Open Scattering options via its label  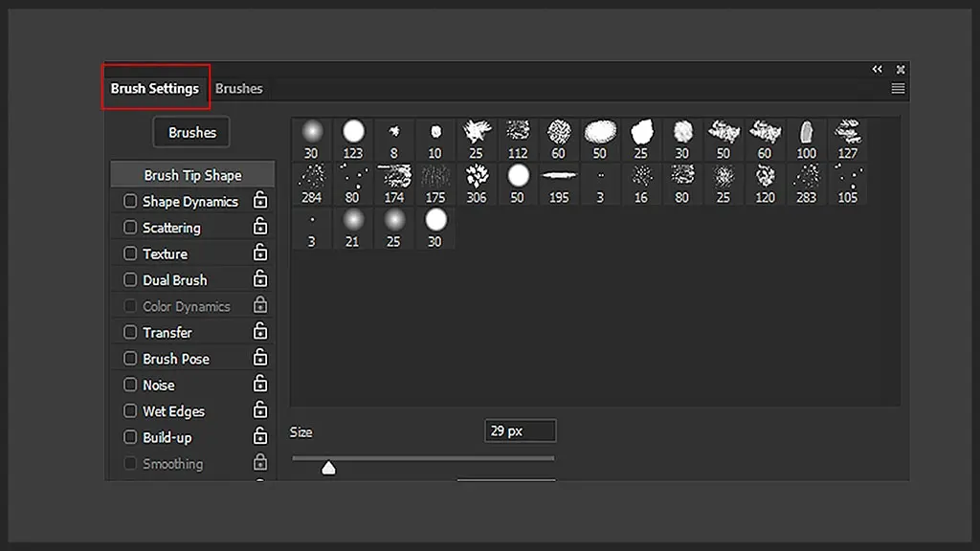click(x=172, y=228)
